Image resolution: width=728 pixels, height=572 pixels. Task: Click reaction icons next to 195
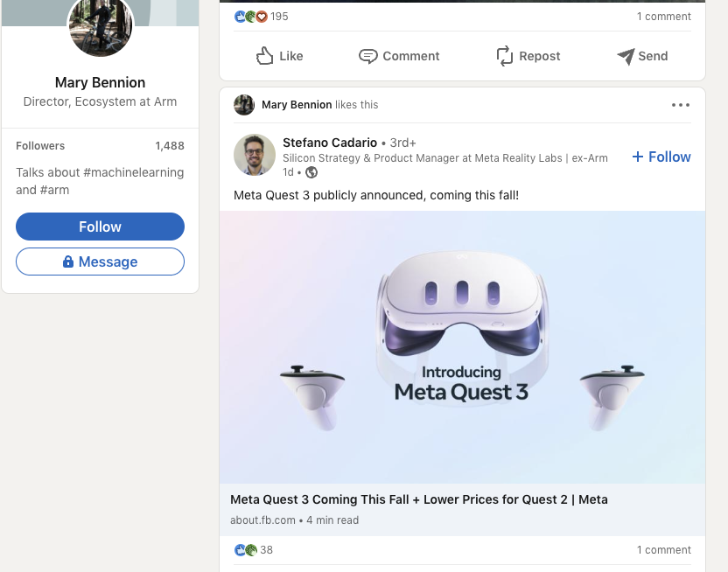[x=250, y=17]
